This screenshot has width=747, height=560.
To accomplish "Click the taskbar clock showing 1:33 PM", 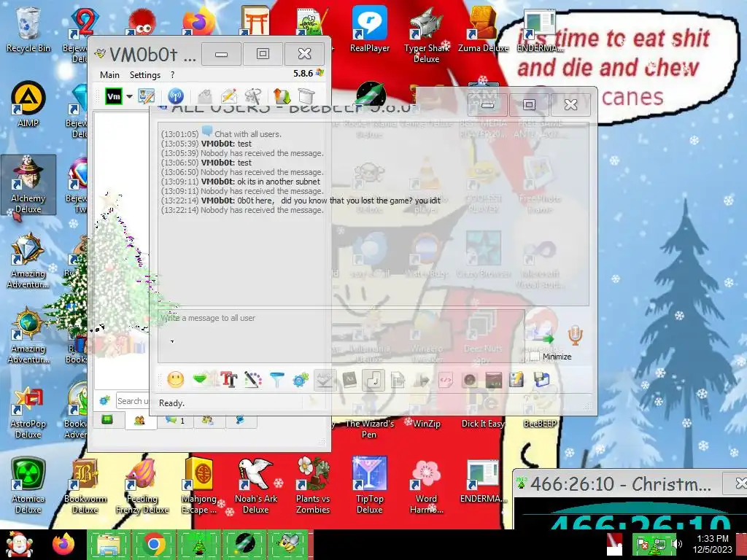I will click(713, 544).
